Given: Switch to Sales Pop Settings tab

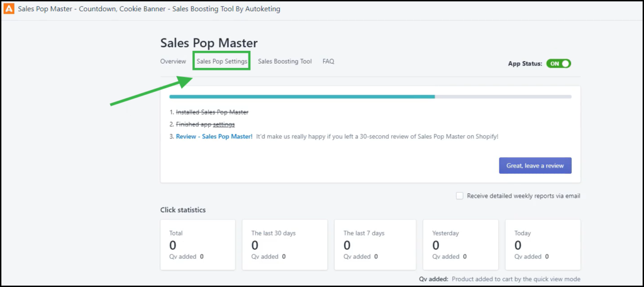Looking at the screenshot, I should click(222, 61).
